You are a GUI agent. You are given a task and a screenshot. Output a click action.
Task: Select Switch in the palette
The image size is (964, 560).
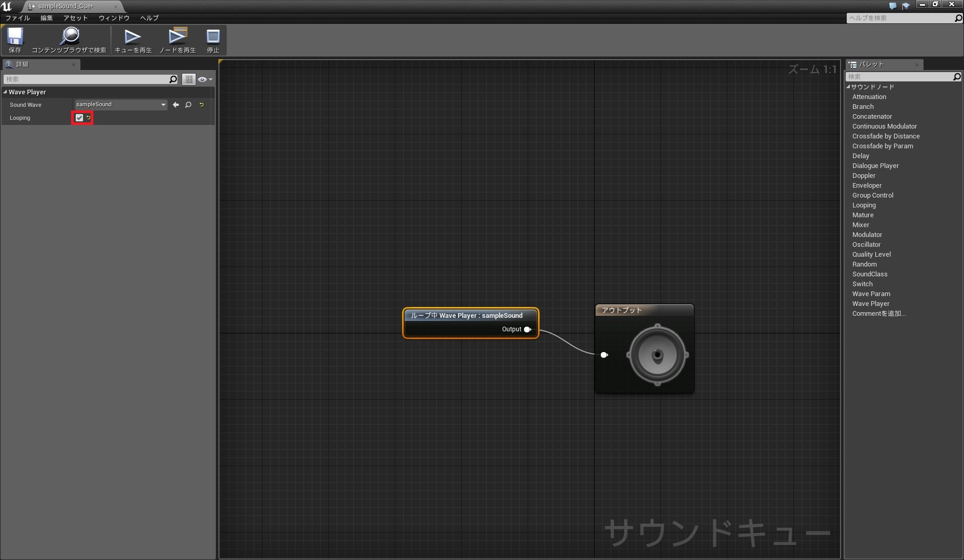(862, 284)
